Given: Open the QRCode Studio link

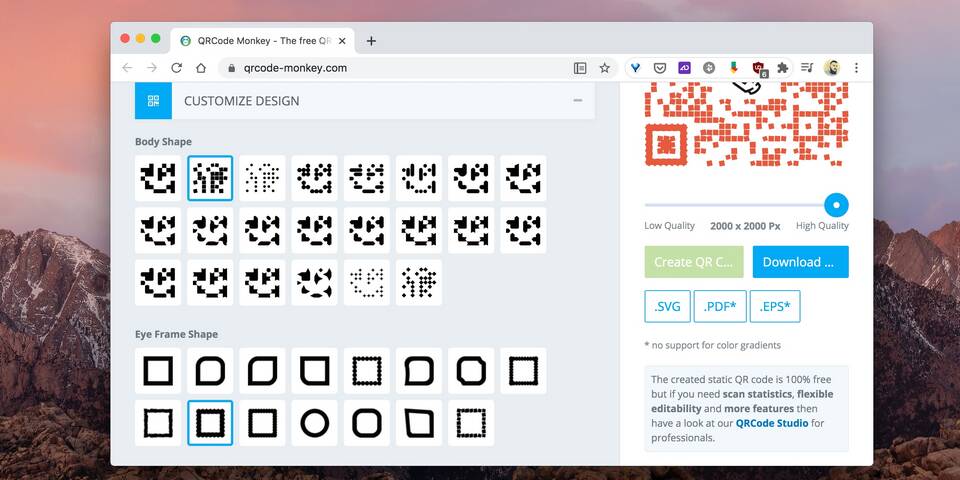Looking at the screenshot, I should click(x=771, y=423).
